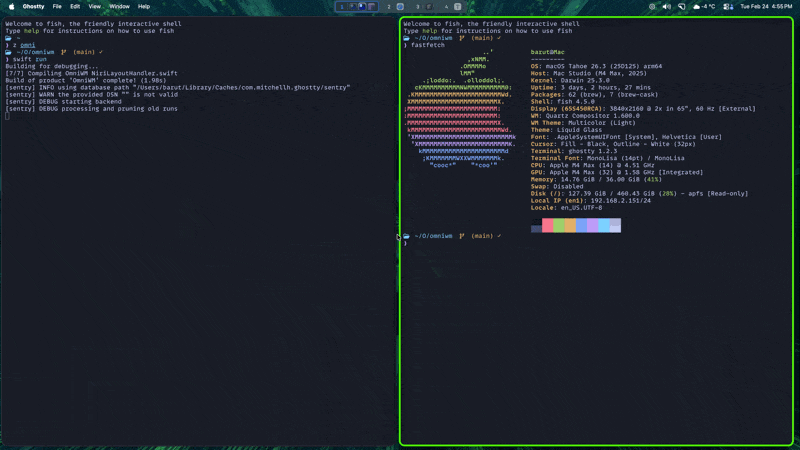
Task: Click the second app icon in workspace 1
Action: point(362,7)
